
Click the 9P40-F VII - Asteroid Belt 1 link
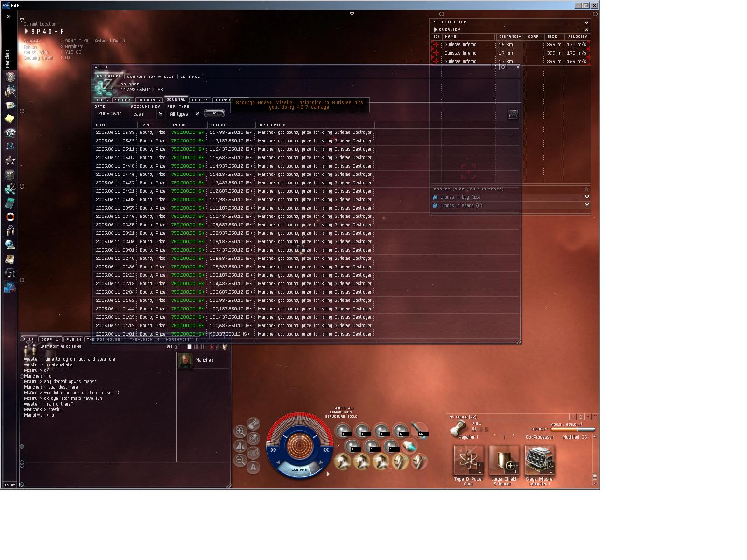point(95,41)
